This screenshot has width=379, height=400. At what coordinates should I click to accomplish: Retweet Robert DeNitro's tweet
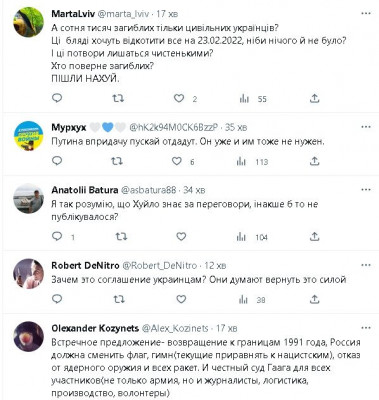pos(119,299)
